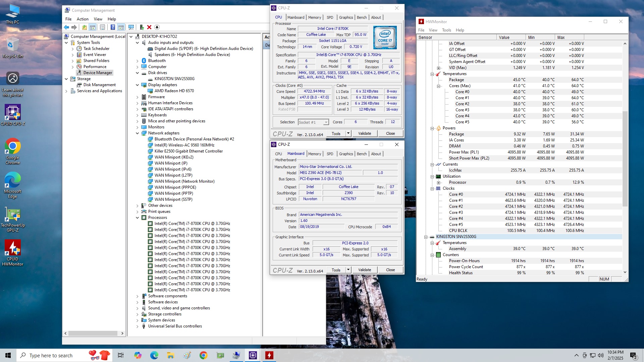Toggle the Show/Hide Action Pane toolbar icon
The image size is (644, 362).
121,27
